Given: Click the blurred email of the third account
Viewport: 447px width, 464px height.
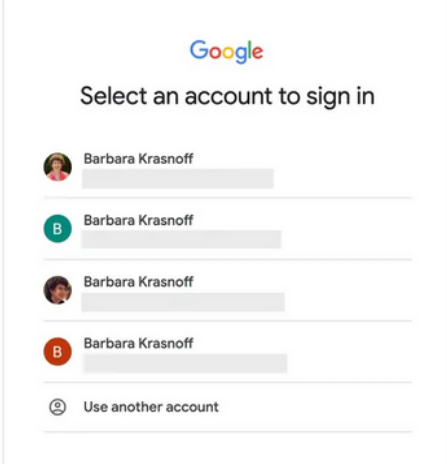Looking at the screenshot, I should [x=183, y=302].
